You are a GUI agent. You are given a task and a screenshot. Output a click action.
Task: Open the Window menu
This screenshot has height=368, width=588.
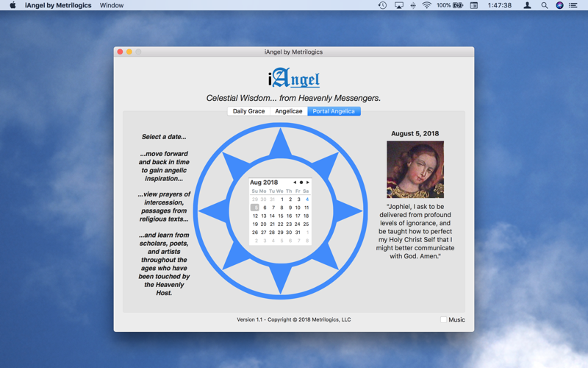tap(112, 5)
